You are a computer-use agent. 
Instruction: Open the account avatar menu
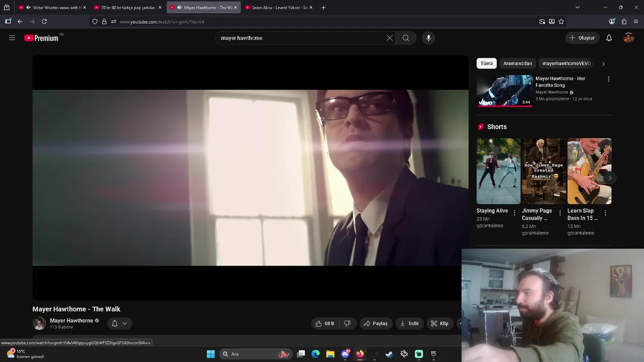[x=628, y=38]
